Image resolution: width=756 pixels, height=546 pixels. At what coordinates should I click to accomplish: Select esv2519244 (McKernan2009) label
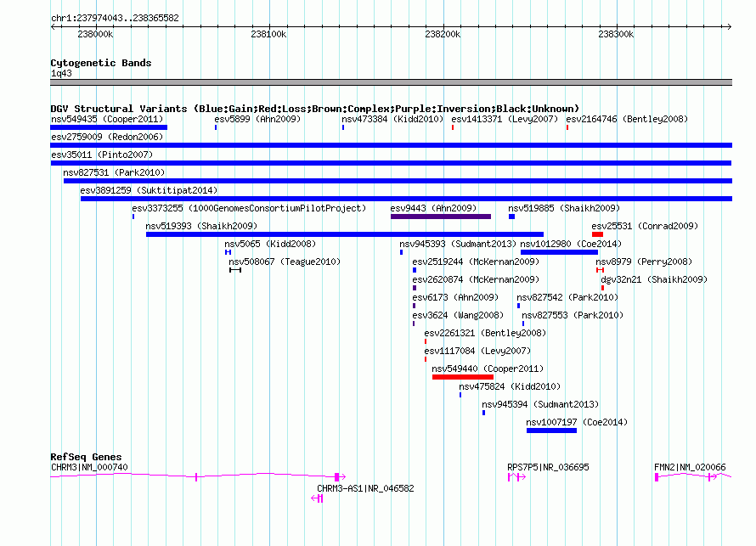pos(476,262)
